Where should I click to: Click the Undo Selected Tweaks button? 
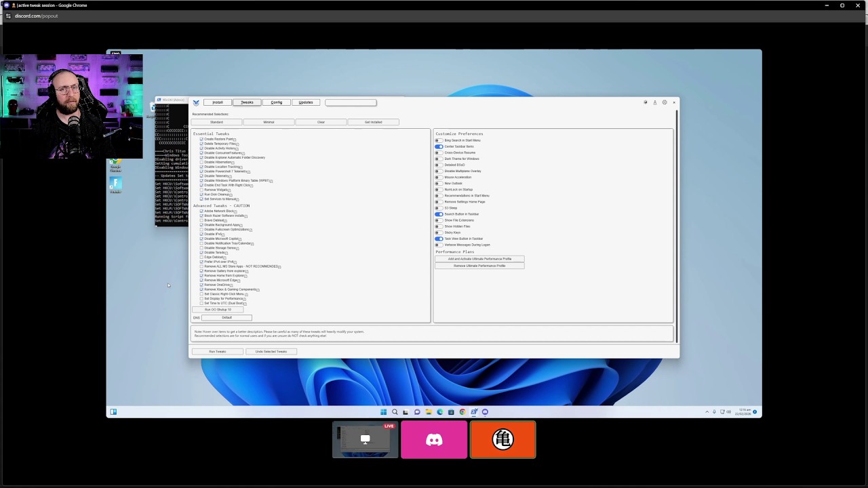click(271, 352)
